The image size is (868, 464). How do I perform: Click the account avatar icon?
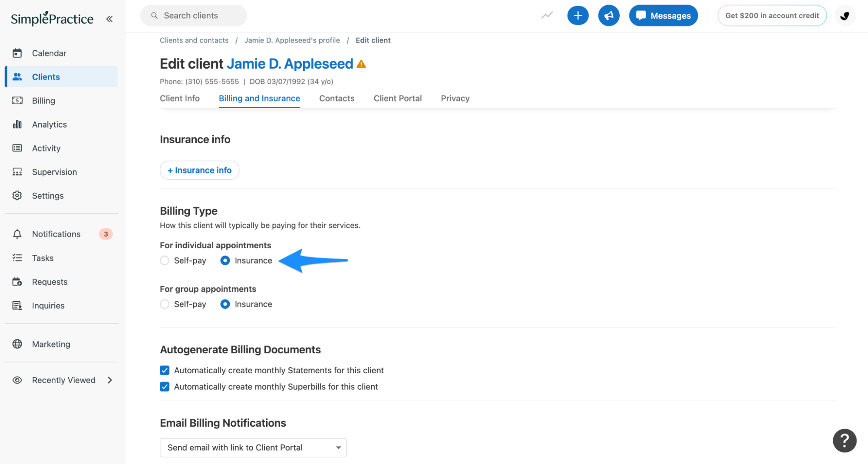845,16
